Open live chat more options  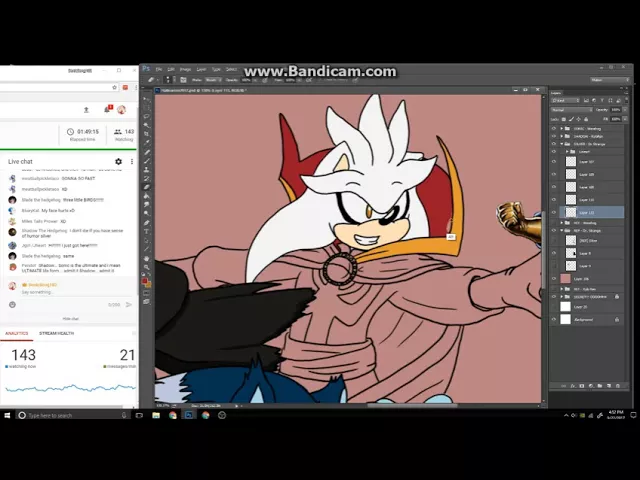(x=132, y=162)
